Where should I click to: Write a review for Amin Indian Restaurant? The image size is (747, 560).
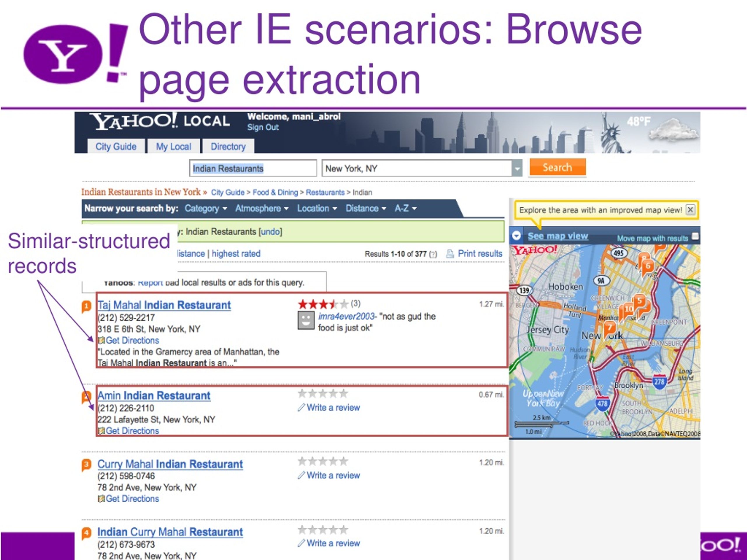pos(333,407)
